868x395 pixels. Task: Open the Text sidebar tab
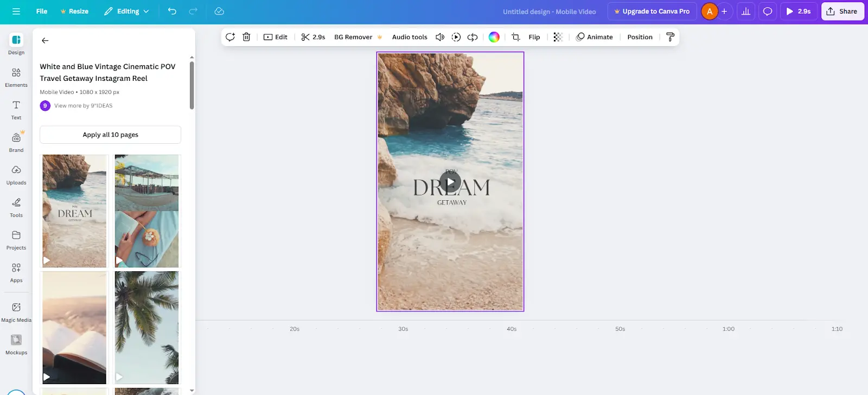click(16, 110)
